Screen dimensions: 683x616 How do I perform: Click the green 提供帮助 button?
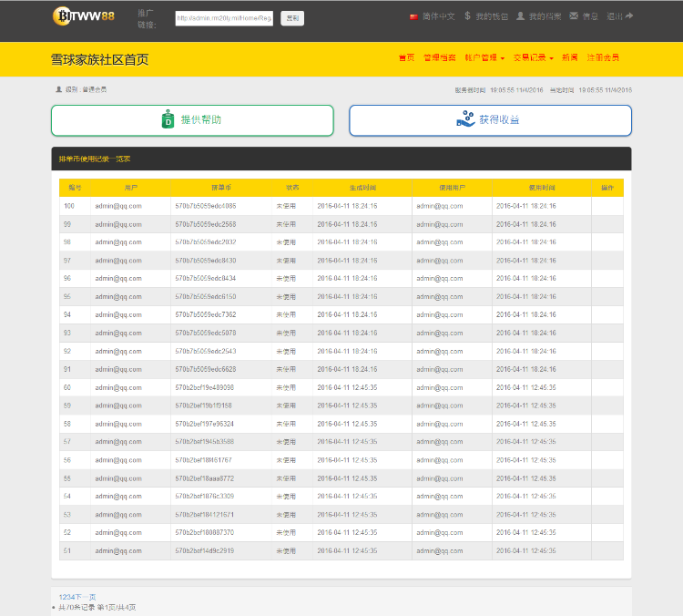coord(192,120)
